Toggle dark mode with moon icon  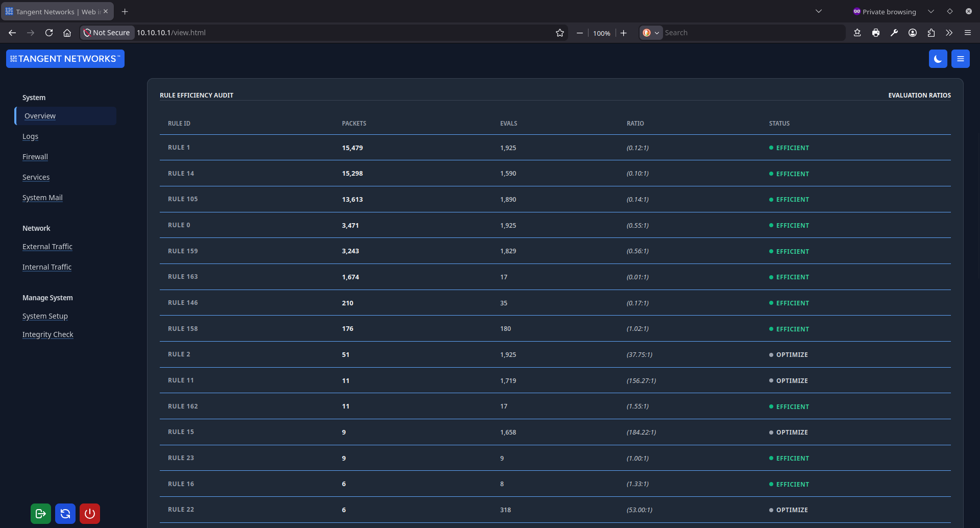(x=938, y=59)
